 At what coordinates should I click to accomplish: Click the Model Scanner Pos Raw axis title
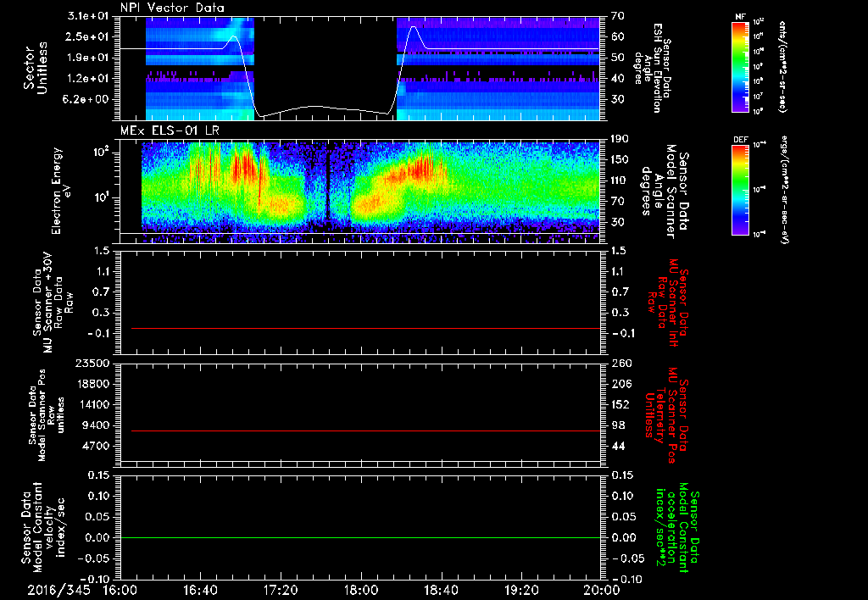(x=46, y=415)
